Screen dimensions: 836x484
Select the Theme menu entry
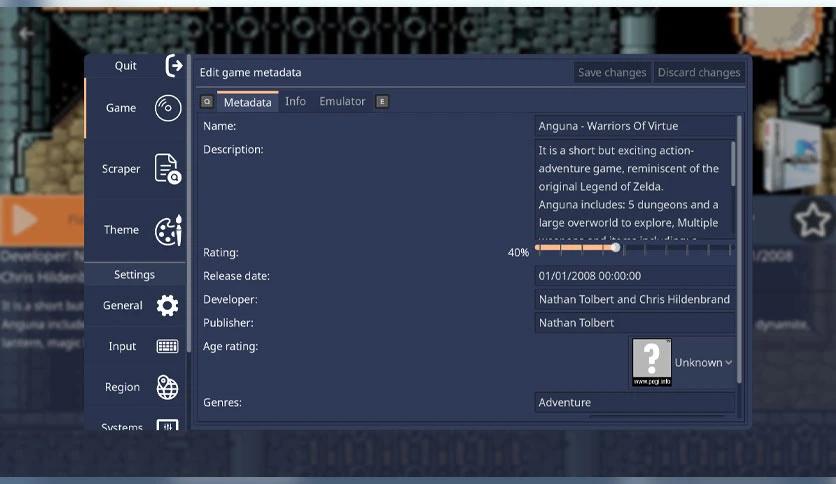[x=135, y=230]
